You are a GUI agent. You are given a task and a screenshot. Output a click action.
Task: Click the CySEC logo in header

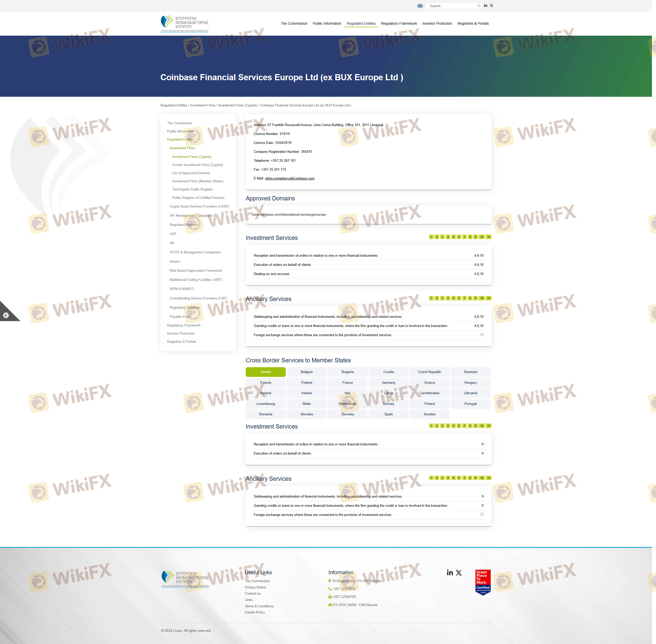point(184,23)
